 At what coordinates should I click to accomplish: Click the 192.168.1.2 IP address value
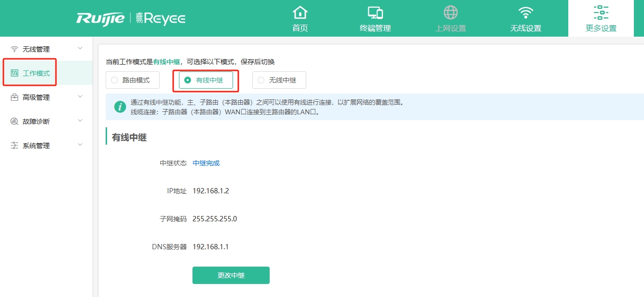coord(210,191)
